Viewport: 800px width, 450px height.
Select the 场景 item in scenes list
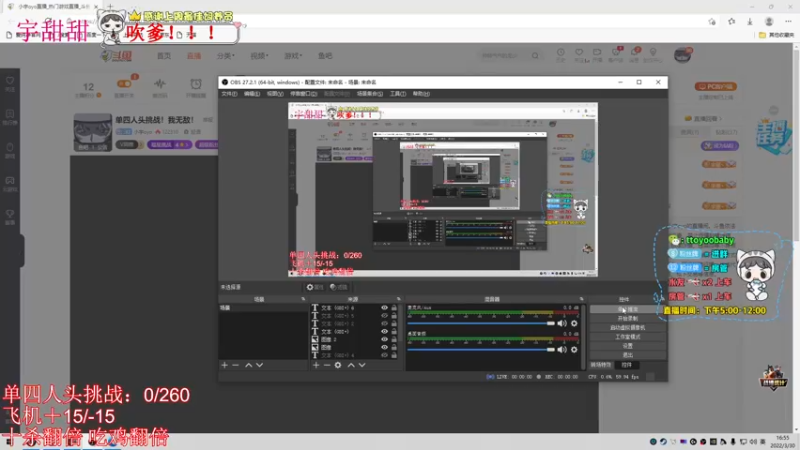point(263,308)
